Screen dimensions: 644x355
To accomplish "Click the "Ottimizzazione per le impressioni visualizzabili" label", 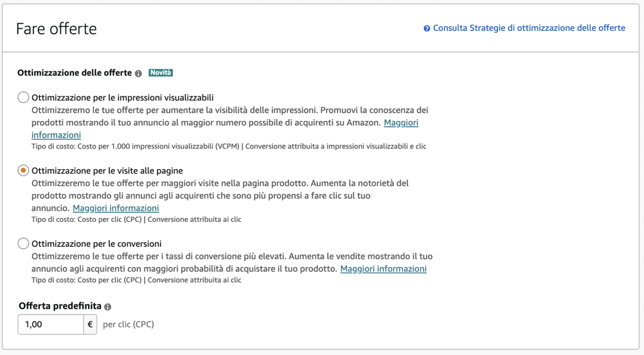I will 122,98.
